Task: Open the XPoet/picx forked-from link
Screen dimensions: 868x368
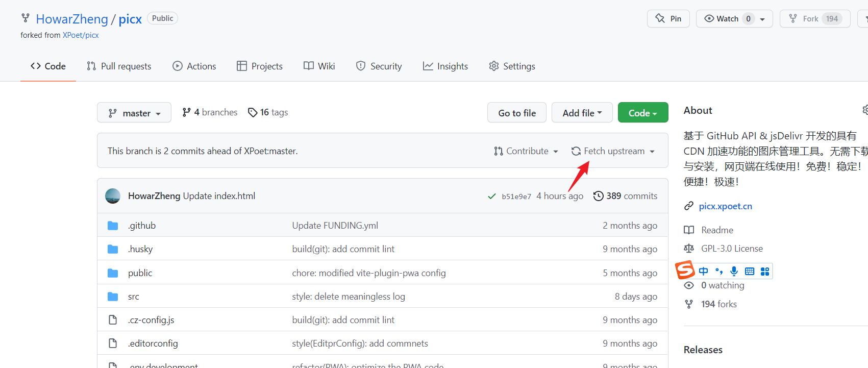Action: (81, 35)
